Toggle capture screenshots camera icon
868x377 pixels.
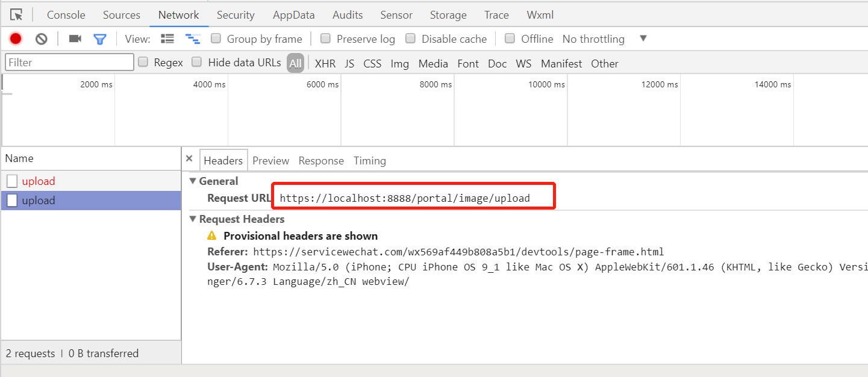pyautogui.click(x=75, y=39)
